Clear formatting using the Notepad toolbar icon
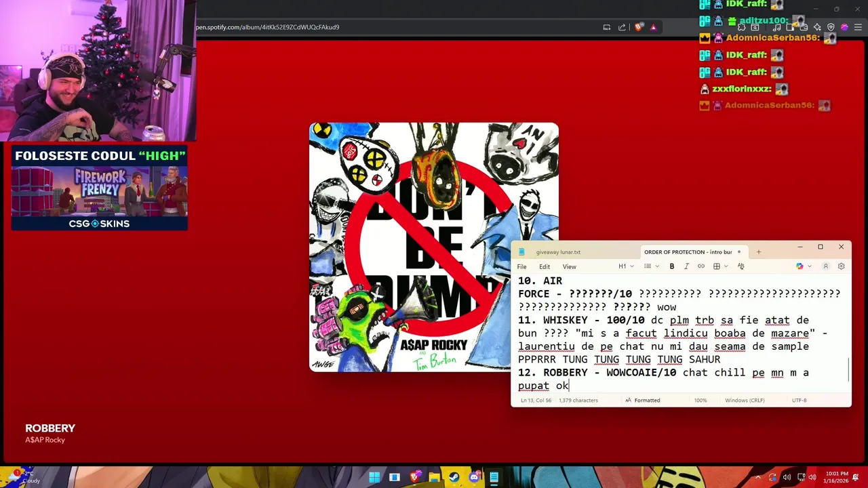Viewport: 868px width, 488px height. coord(741,266)
